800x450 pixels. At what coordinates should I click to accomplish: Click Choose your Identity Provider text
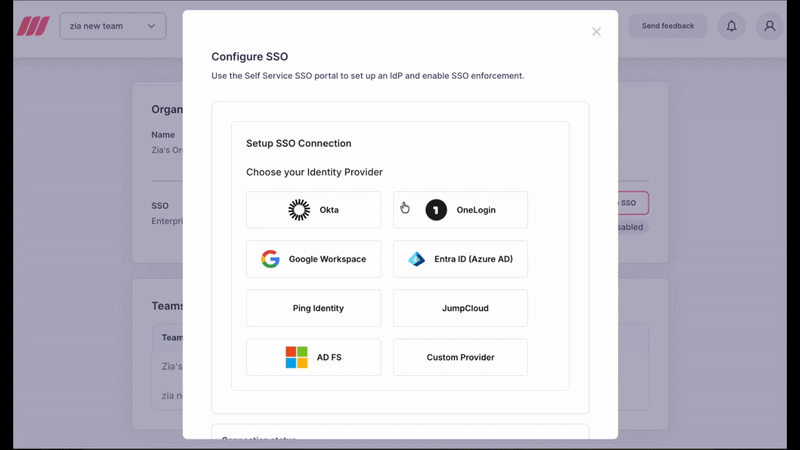[x=314, y=172]
